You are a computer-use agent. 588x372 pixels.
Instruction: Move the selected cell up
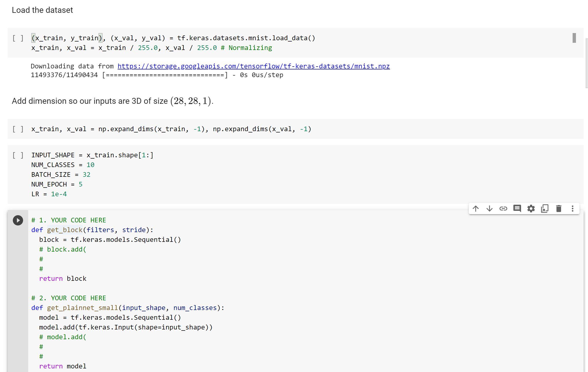click(x=476, y=209)
